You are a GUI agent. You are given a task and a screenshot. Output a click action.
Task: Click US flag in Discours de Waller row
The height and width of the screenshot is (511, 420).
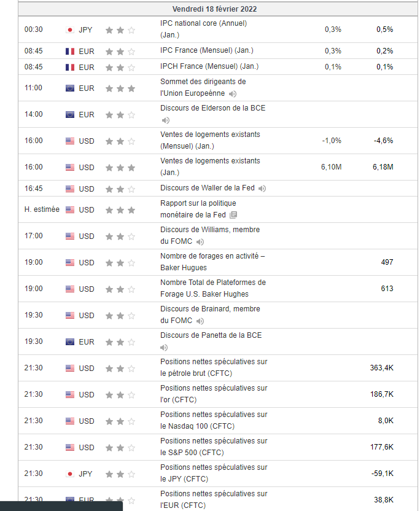[69, 189]
